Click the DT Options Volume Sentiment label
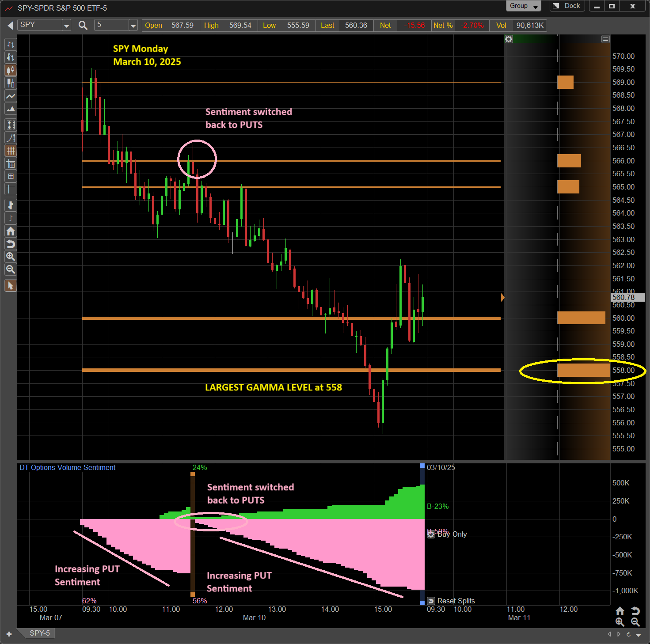The image size is (650, 644). point(67,467)
